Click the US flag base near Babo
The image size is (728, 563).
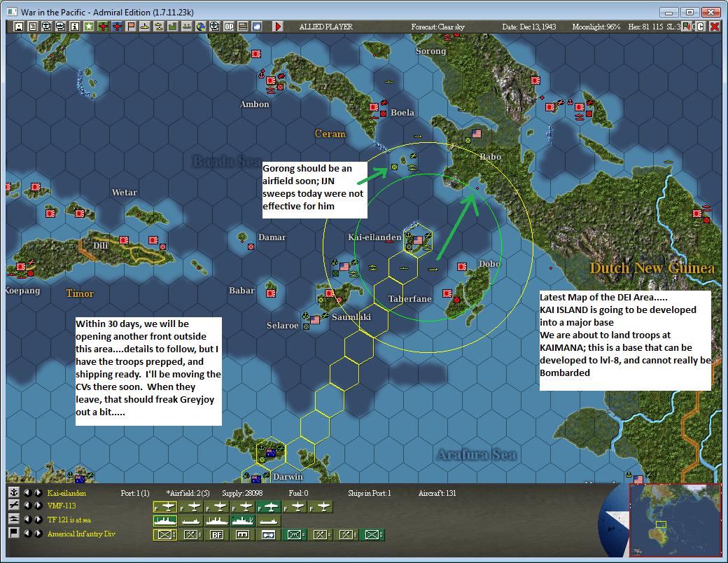pyautogui.click(x=477, y=133)
